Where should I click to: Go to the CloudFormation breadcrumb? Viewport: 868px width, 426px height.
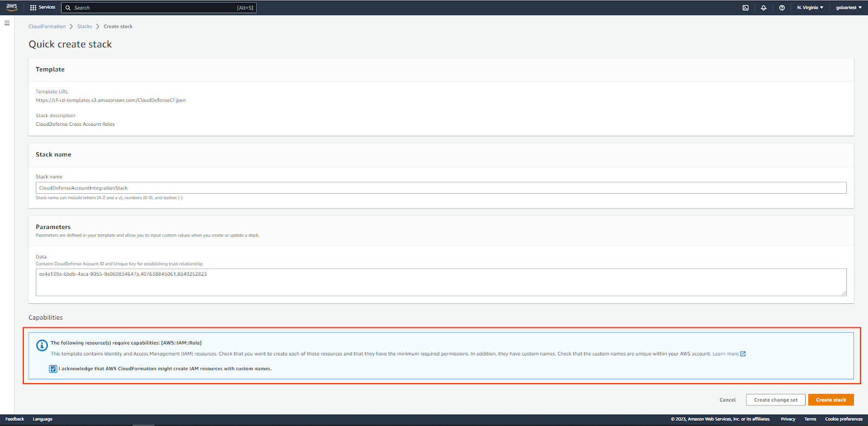47,27
